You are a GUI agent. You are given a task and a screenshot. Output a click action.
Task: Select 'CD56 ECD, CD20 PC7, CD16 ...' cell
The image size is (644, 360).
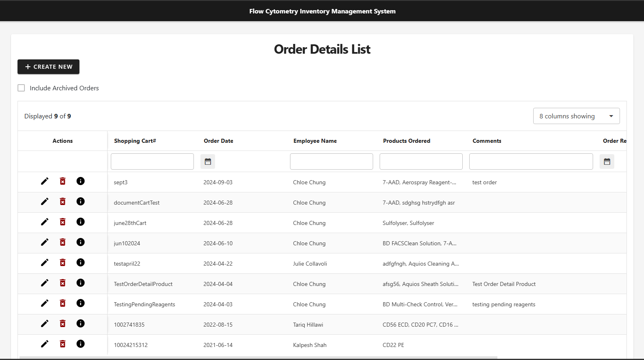[420, 325]
